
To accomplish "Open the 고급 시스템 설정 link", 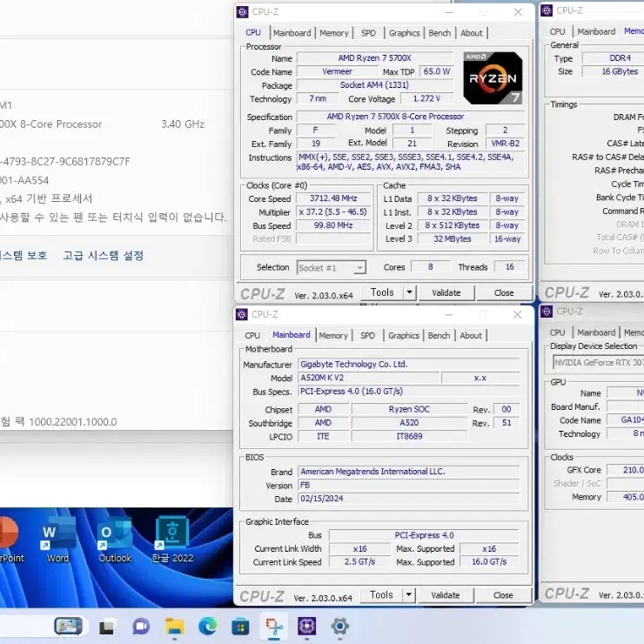I will [103, 256].
